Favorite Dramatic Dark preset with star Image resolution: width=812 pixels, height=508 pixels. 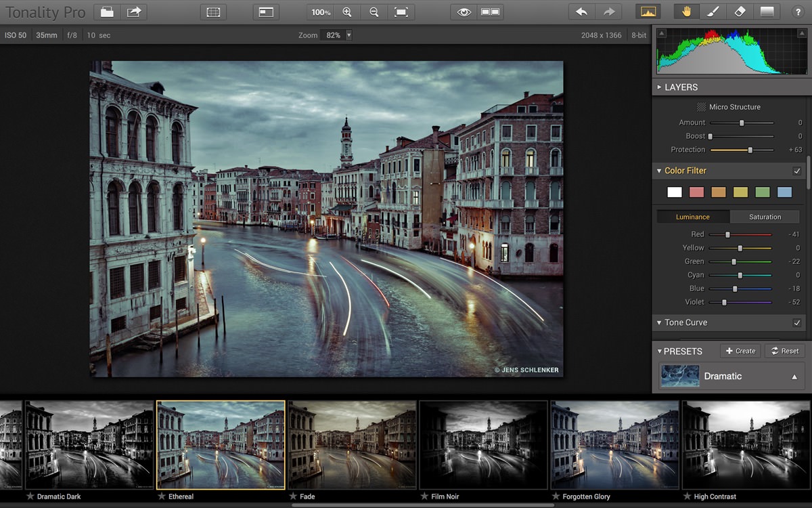[30, 496]
